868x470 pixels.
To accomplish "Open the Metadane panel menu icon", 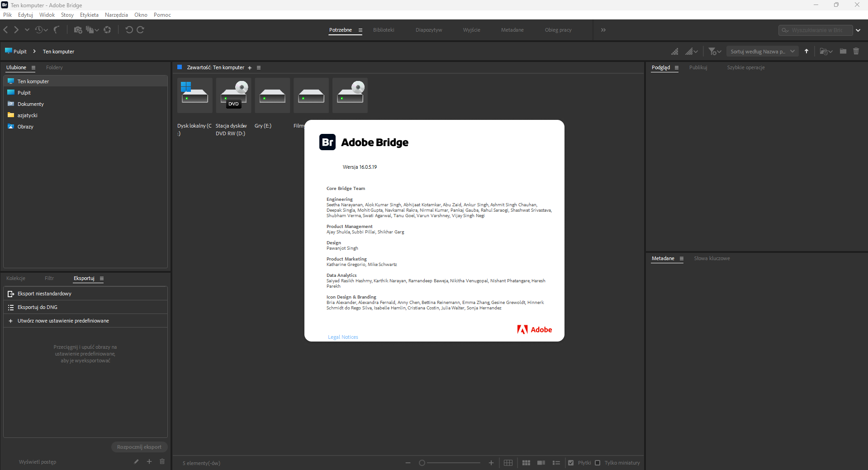I will [681, 259].
